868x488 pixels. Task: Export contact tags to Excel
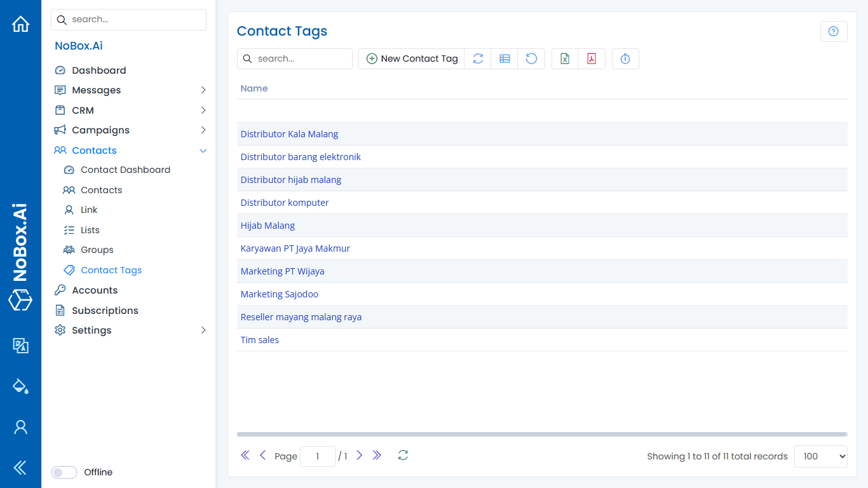[564, 58]
